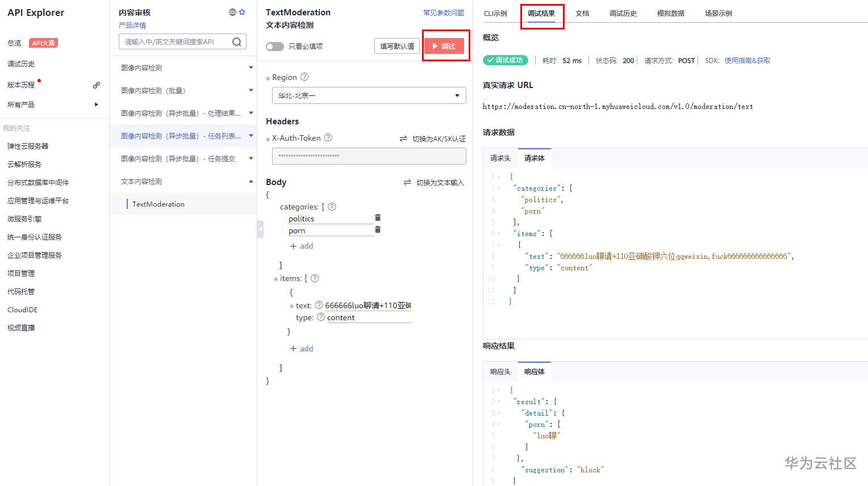
Task: Expand the 图像内容检测 API group
Action: click(251, 68)
